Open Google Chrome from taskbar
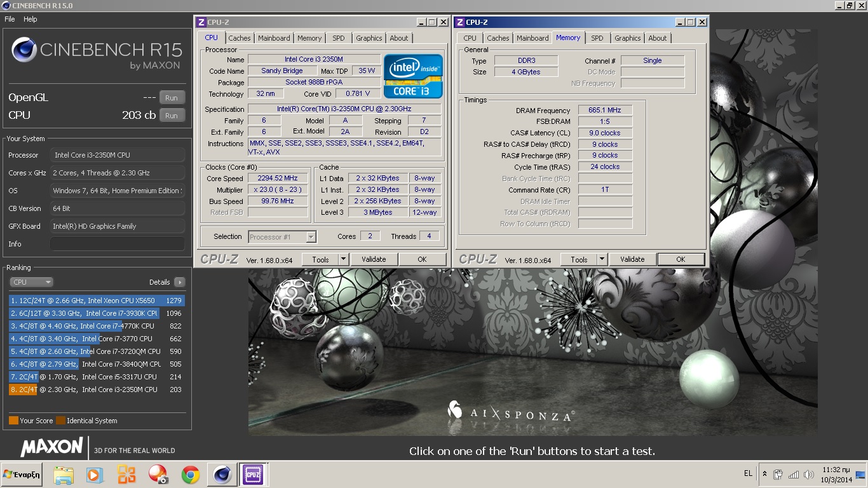The width and height of the screenshot is (868, 488). click(x=189, y=475)
